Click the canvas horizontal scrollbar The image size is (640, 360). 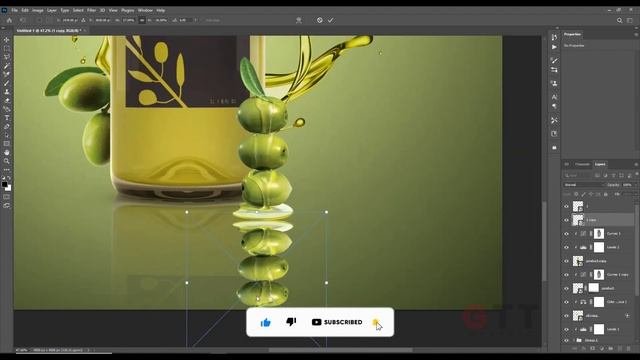340,350
